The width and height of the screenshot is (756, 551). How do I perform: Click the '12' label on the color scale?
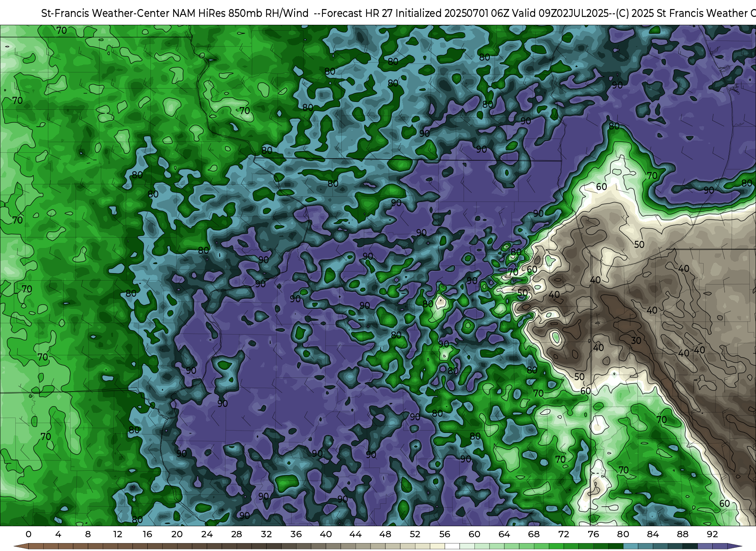pyautogui.click(x=118, y=534)
